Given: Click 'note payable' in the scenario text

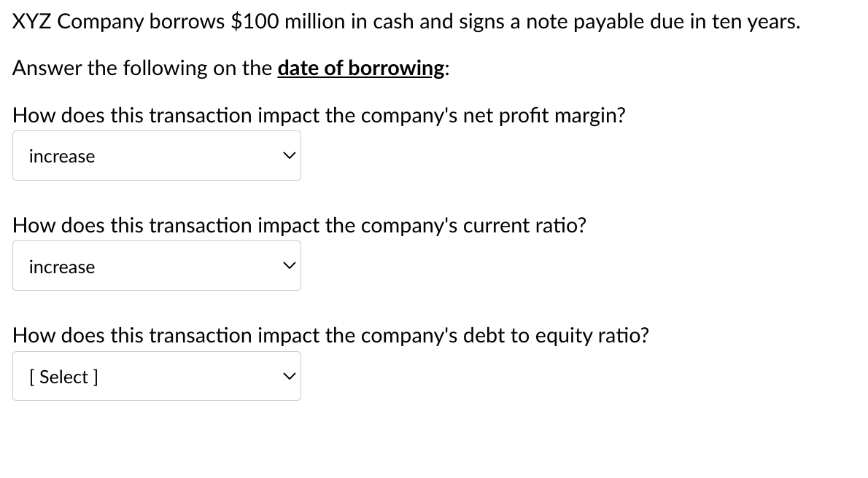Looking at the screenshot, I should (x=585, y=21).
